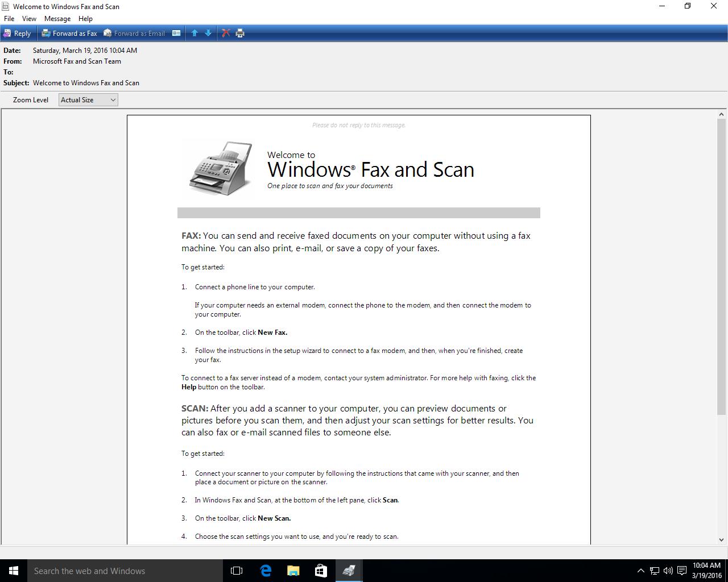Open the Message menu

[57, 19]
